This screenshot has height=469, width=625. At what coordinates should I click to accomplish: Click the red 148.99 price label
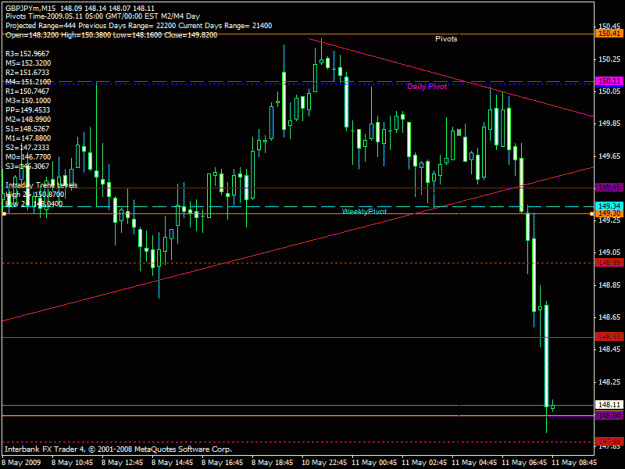click(609, 263)
